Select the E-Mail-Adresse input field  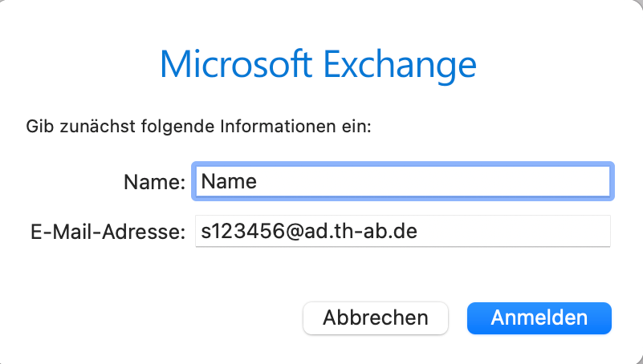(403, 232)
